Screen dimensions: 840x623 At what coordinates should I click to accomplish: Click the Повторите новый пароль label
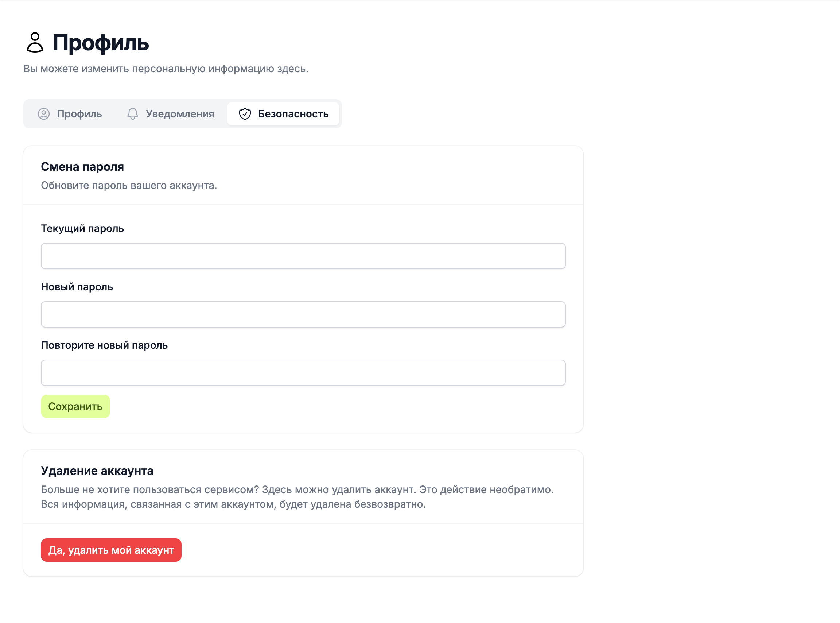click(x=104, y=345)
